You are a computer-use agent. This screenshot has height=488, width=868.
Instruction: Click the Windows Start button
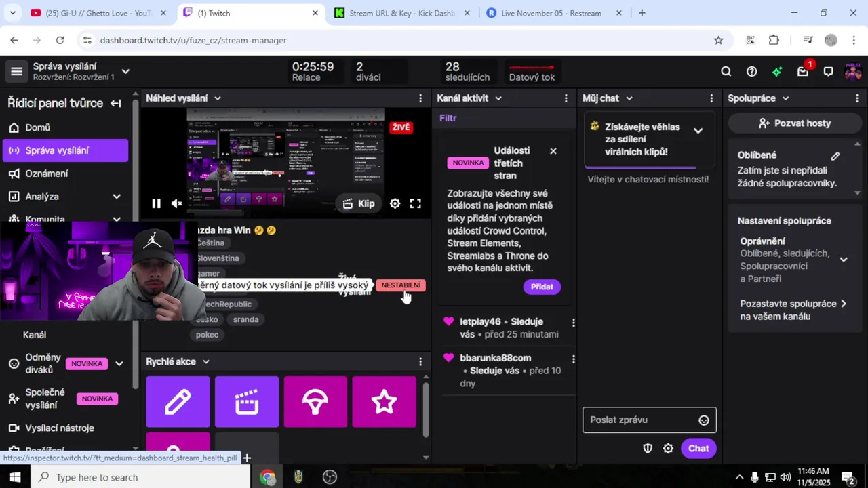click(15, 477)
